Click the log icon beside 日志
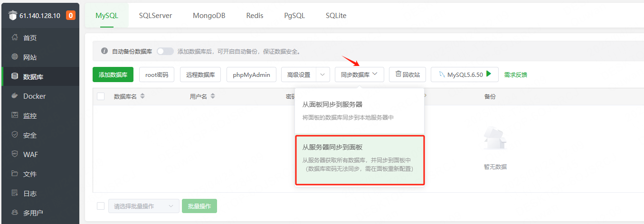 point(15,193)
